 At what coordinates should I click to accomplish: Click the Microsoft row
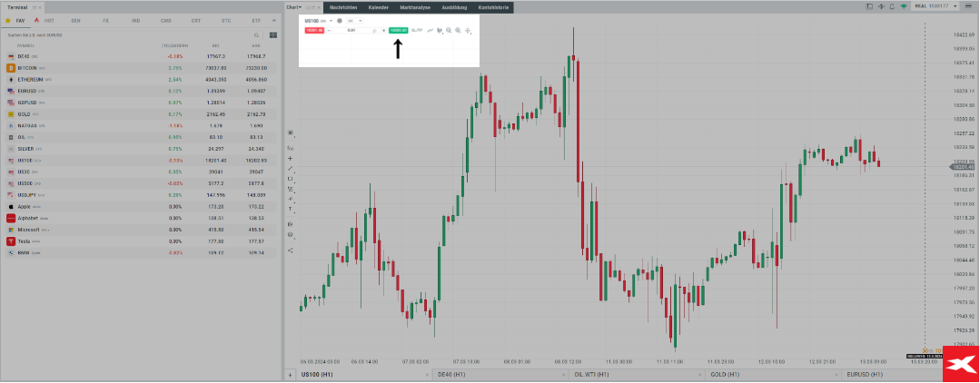coord(142,230)
